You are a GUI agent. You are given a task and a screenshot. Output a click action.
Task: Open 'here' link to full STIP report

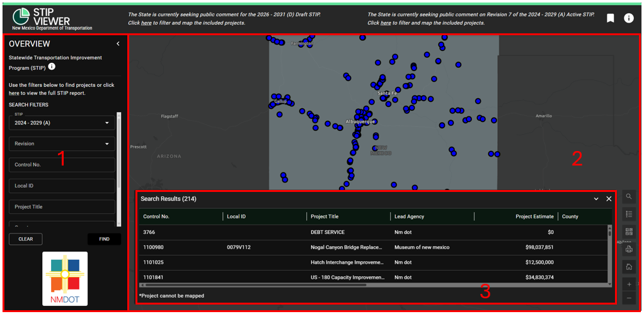tap(14, 93)
